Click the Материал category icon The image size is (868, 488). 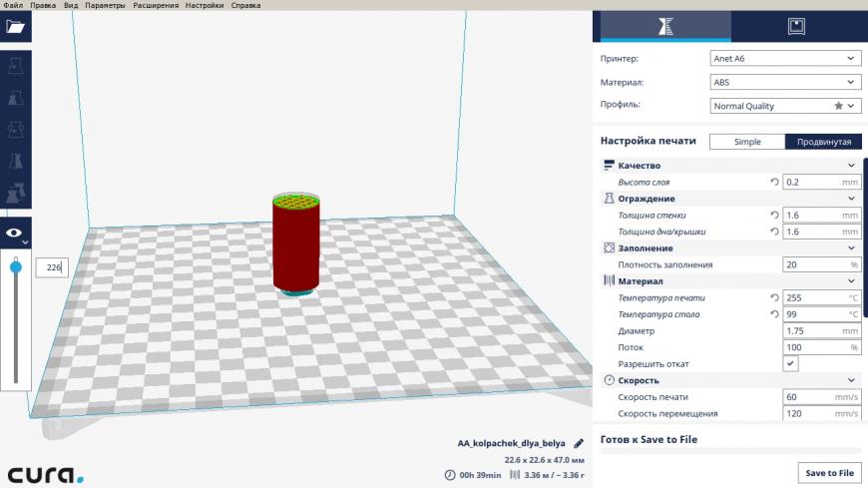click(x=609, y=280)
